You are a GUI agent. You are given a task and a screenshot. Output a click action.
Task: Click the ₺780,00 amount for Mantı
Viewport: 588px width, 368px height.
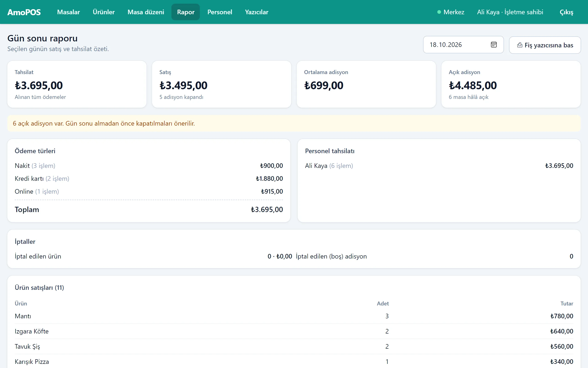tap(562, 316)
